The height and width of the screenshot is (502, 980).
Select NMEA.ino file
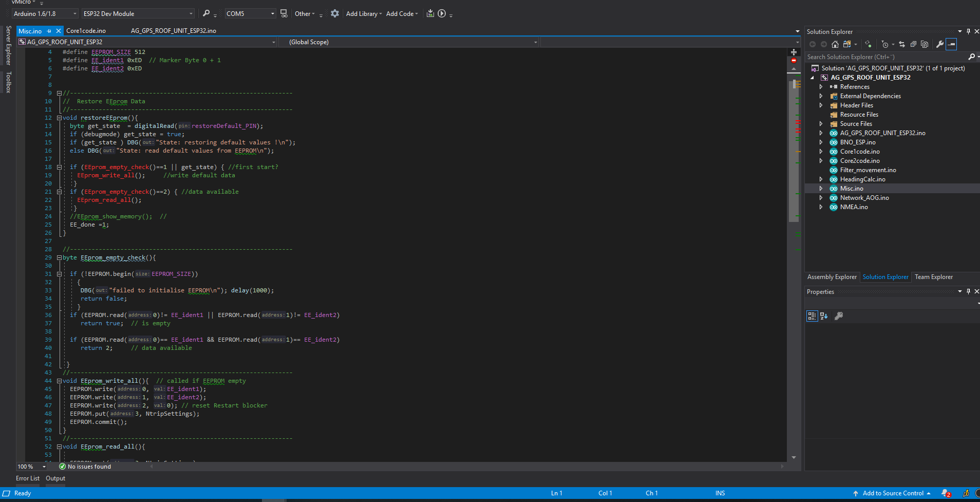[x=854, y=207]
